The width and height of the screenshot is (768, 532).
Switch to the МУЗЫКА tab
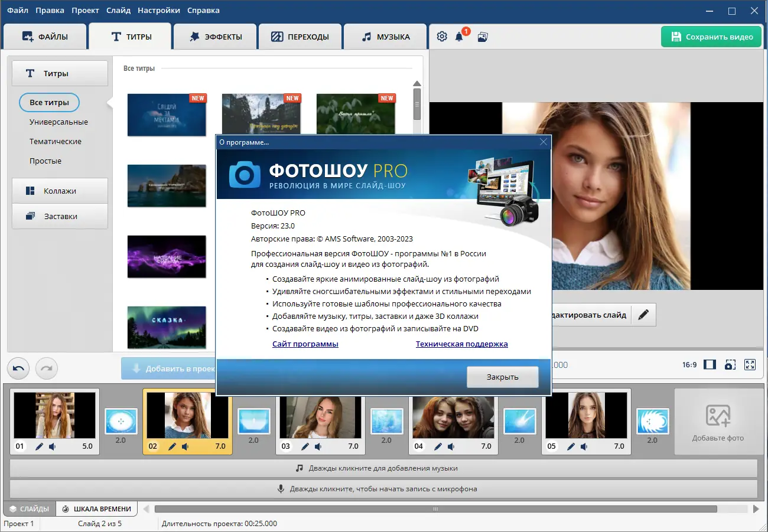pos(385,37)
